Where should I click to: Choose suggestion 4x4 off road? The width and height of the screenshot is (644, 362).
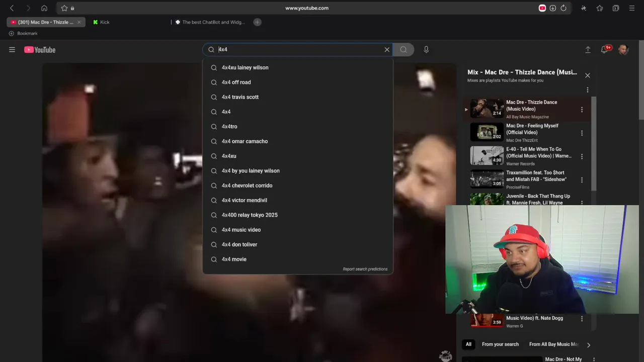click(298, 82)
